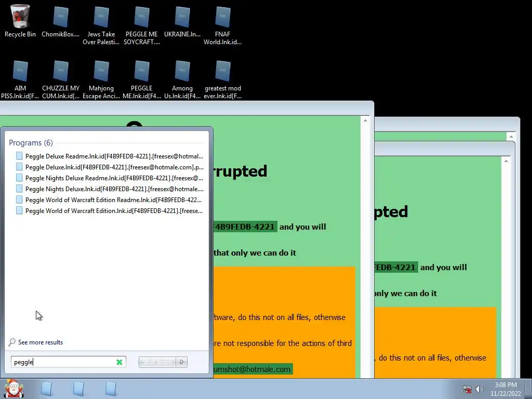Click the Programs (6) results header

pos(31,142)
